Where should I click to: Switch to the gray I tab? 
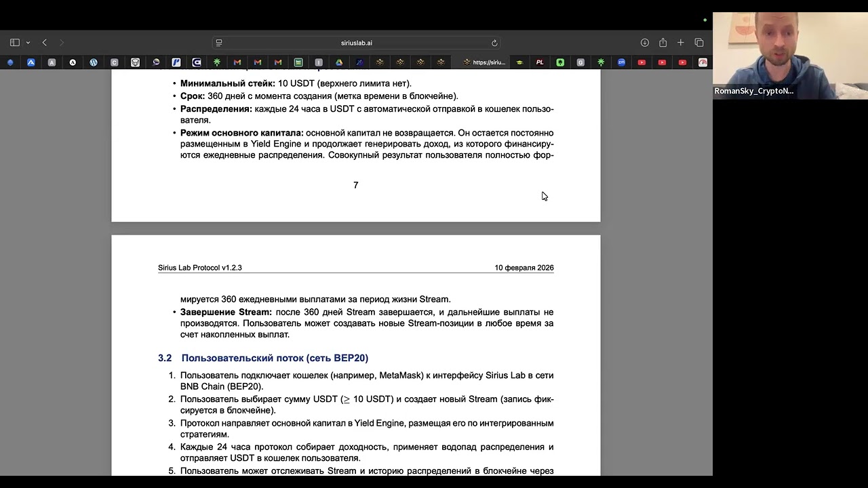(x=318, y=62)
